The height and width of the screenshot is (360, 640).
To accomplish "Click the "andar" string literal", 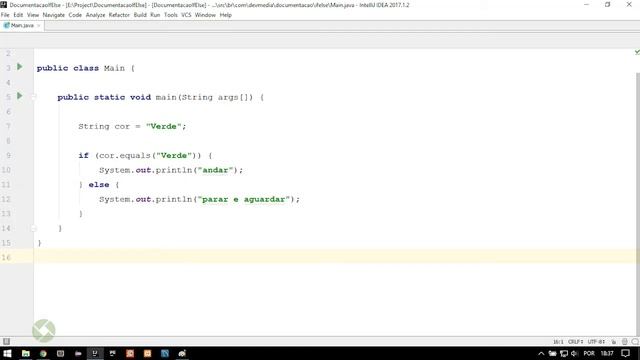I will point(215,170).
